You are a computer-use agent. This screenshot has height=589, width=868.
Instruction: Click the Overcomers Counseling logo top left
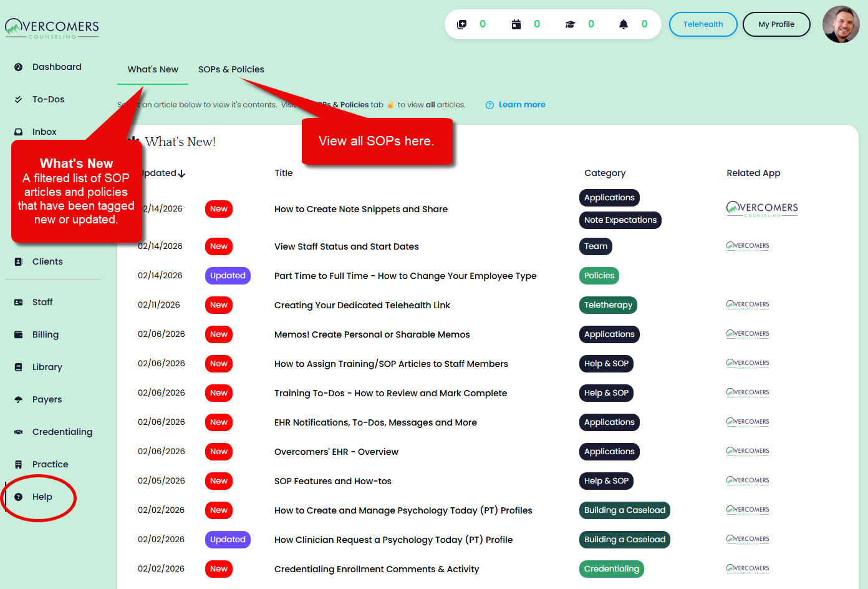[x=52, y=28]
